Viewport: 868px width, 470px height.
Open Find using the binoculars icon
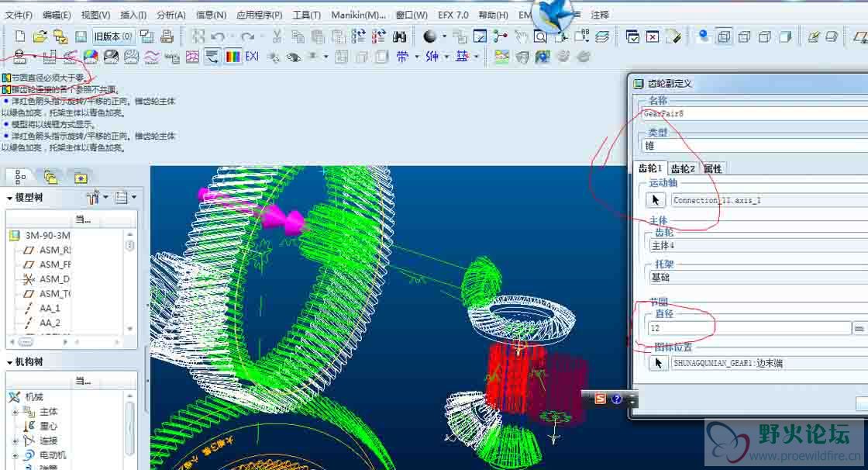pyautogui.click(x=399, y=36)
